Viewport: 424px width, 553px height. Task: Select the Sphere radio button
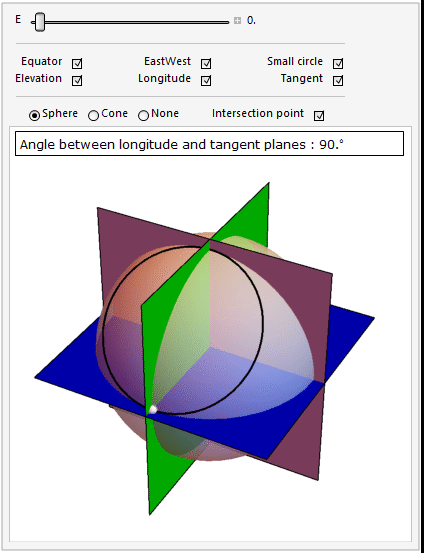34,115
